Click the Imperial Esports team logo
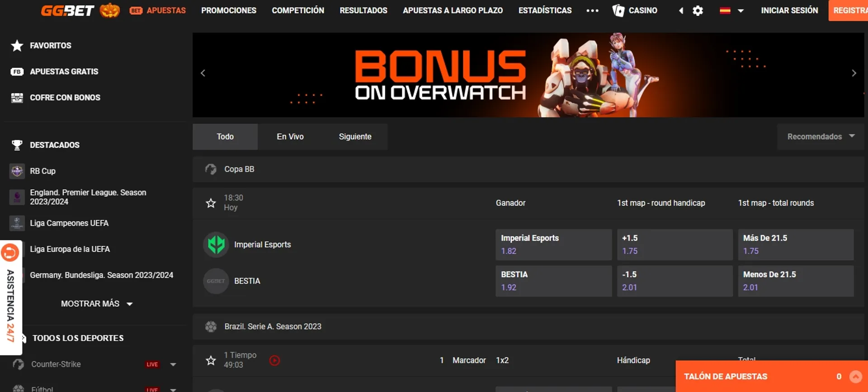Viewport: 868px width, 392px height. click(216, 245)
